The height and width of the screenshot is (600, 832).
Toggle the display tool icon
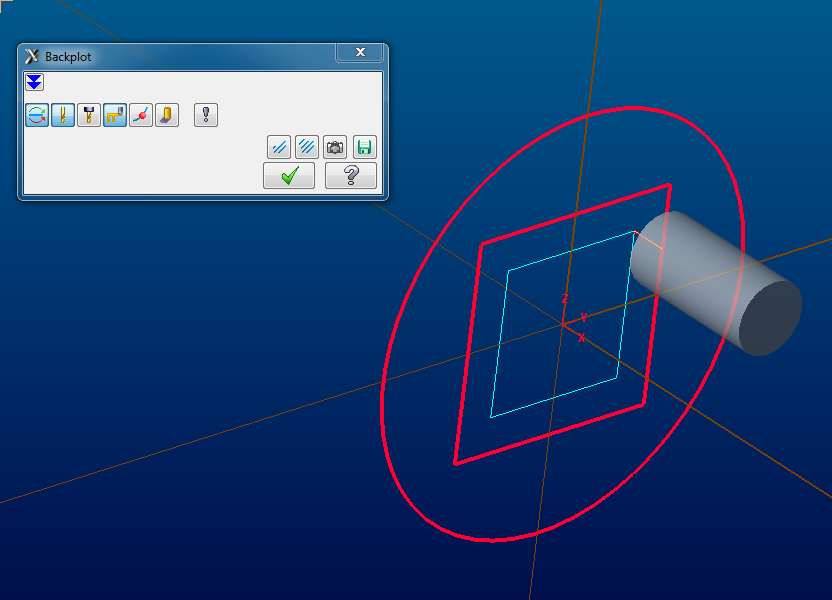coord(63,115)
